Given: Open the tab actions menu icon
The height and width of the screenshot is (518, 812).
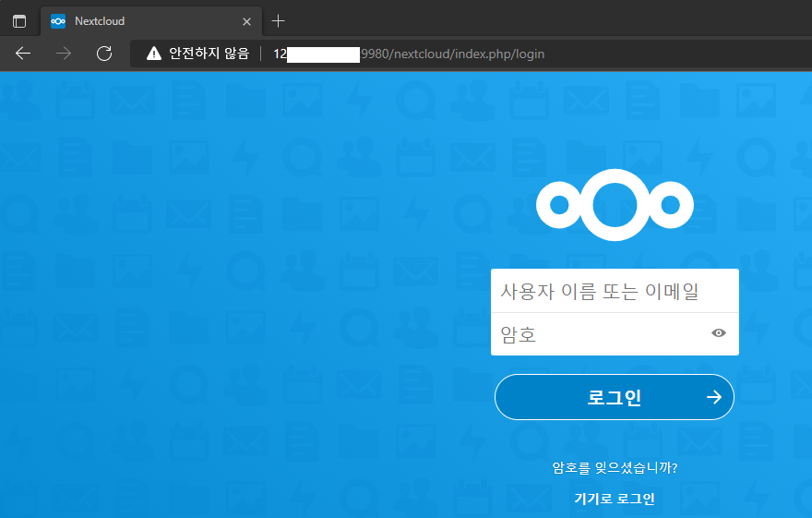Looking at the screenshot, I should 19,21.
